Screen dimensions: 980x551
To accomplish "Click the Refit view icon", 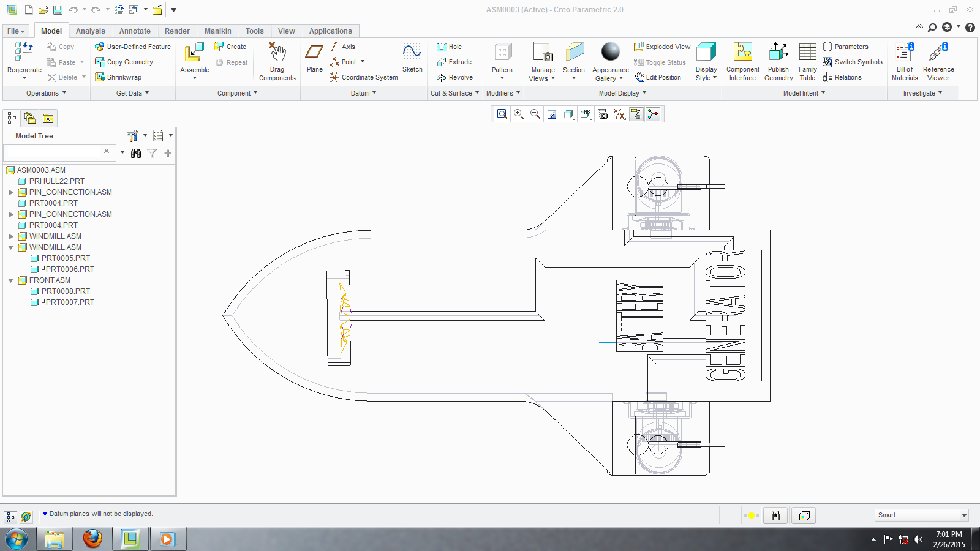I will [502, 114].
